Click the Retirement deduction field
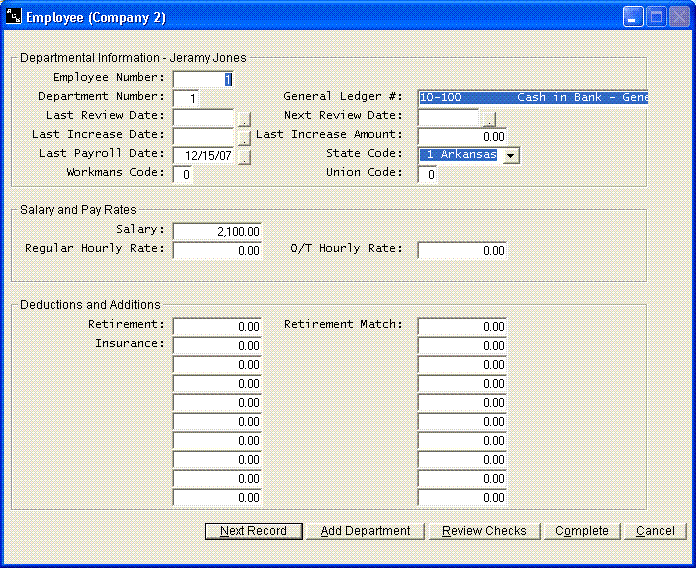The image size is (696, 568). coord(217,326)
